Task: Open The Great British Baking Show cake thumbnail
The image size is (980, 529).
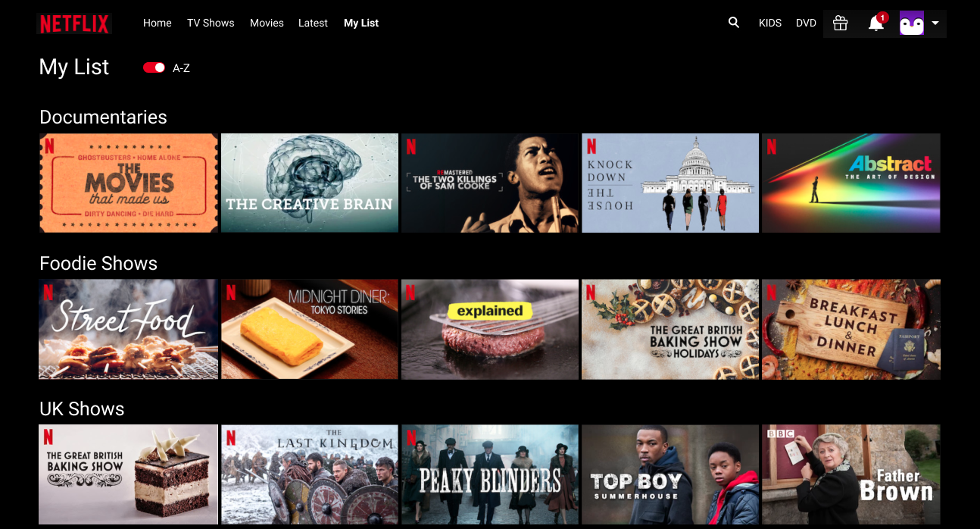Action: pos(129,474)
